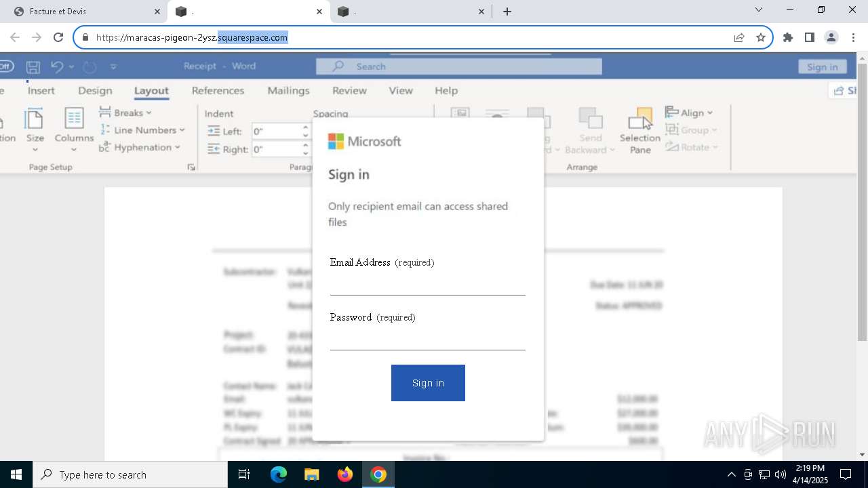Screen dimensions: 868x488
Task: Click the blue Sign in button
Action: [428, 383]
